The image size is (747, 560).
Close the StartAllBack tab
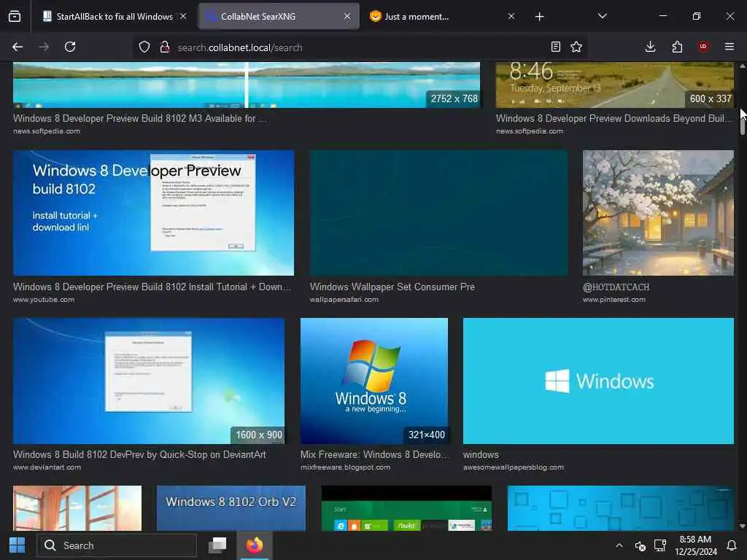(183, 16)
